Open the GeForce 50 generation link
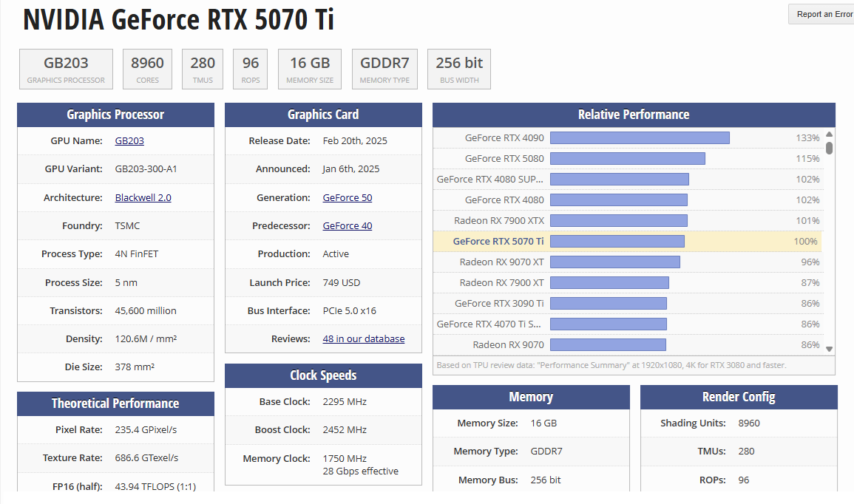 (x=348, y=197)
